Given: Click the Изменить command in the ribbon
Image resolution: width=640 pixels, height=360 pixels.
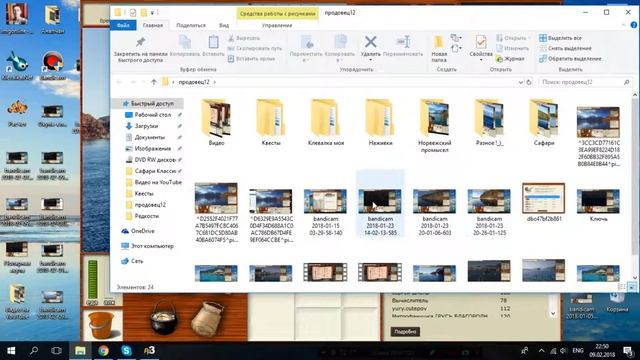Looking at the screenshot, I should pos(513,48).
